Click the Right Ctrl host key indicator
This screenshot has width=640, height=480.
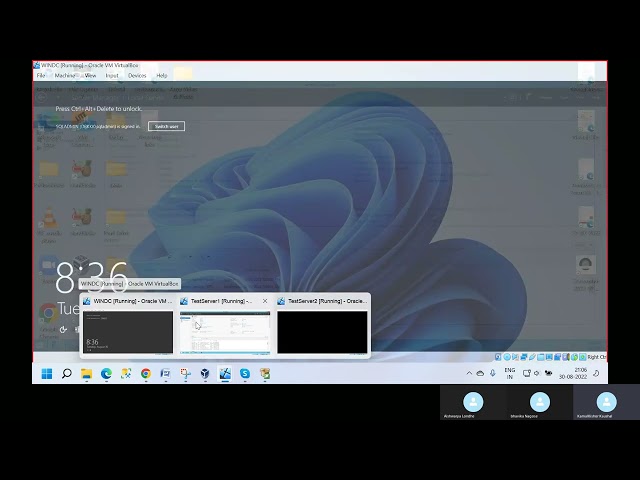[x=597, y=357]
